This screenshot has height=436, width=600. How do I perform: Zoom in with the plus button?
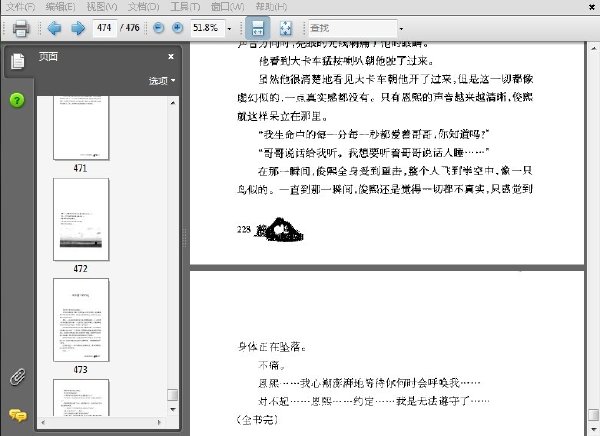pos(177,28)
